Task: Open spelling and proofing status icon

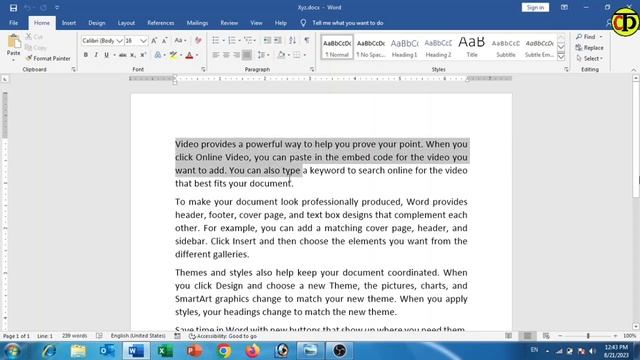Action: coord(99,336)
